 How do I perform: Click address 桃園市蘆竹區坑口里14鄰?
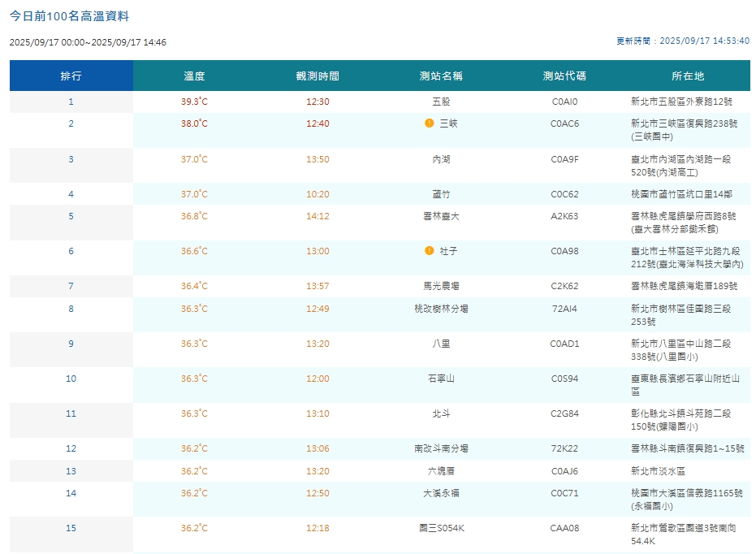coord(681,194)
